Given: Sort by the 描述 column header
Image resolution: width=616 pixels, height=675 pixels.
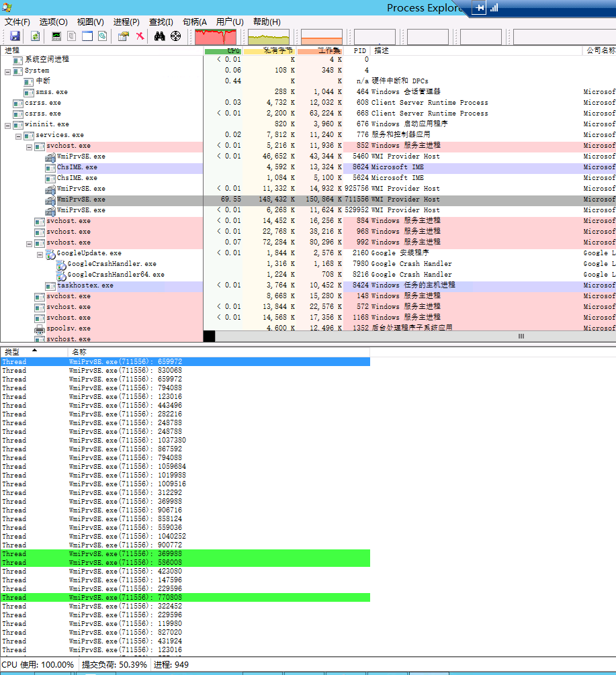Looking at the screenshot, I should (x=476, y=50).
